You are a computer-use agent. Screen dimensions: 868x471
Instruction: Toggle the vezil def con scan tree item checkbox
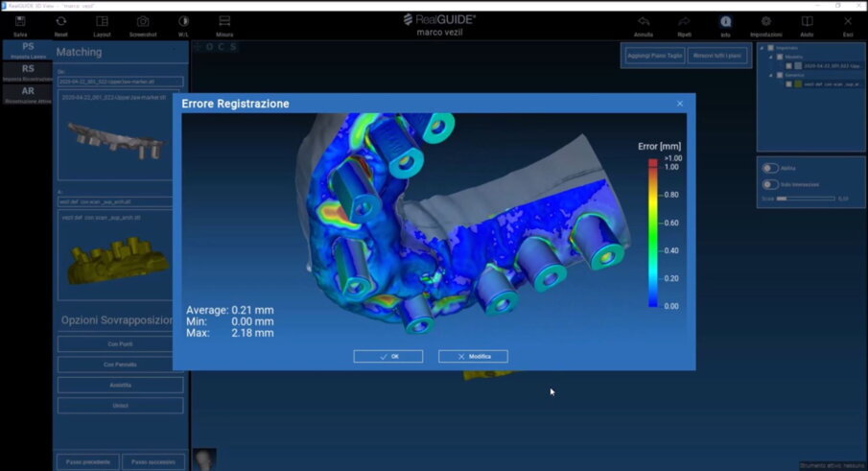pyautogui.click(x=788, y=84)
